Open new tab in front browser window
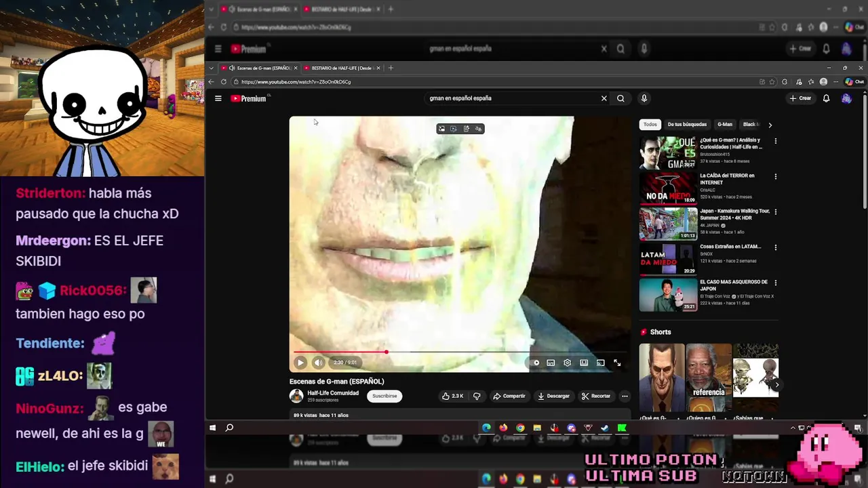 coord(391,68)
